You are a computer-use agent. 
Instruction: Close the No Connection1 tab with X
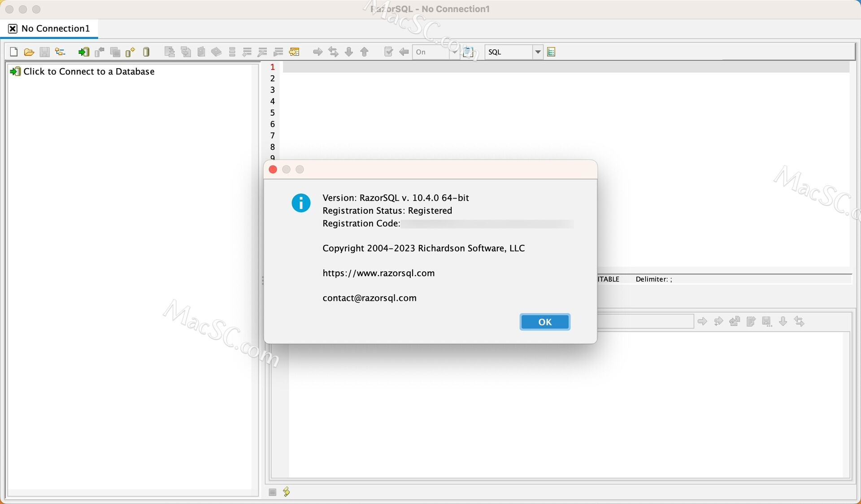13,29
